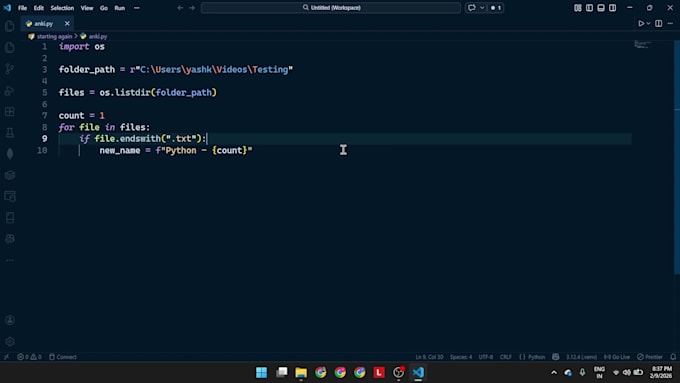Viewport: 680px width, 383px height.
Task: Click the remote window indicator in status bar
Action: 6,357
